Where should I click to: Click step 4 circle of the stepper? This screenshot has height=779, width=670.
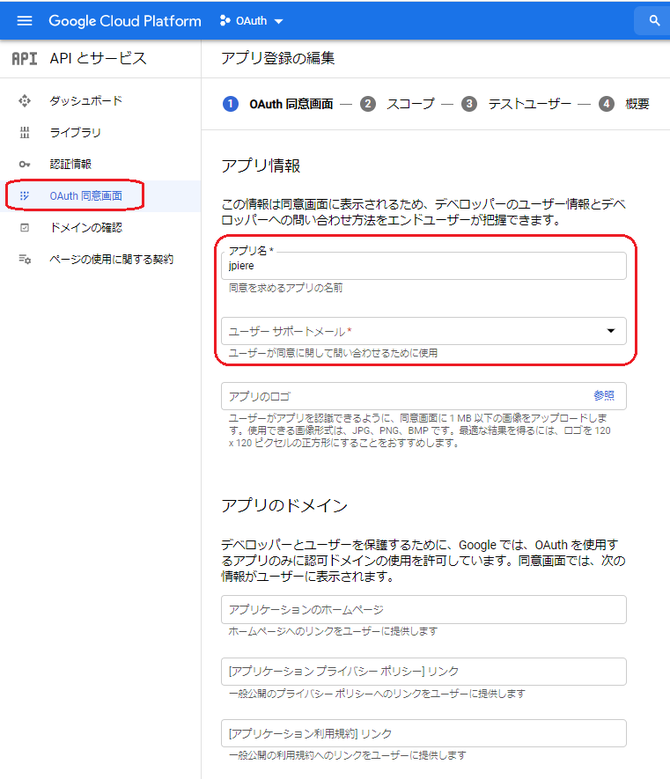click(x=606, y=104)
